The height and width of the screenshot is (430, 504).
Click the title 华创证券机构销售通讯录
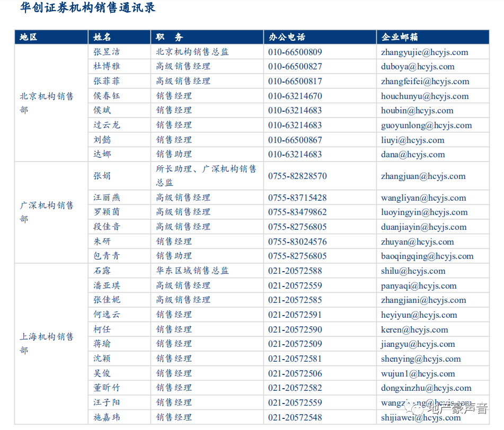point(88,8)
